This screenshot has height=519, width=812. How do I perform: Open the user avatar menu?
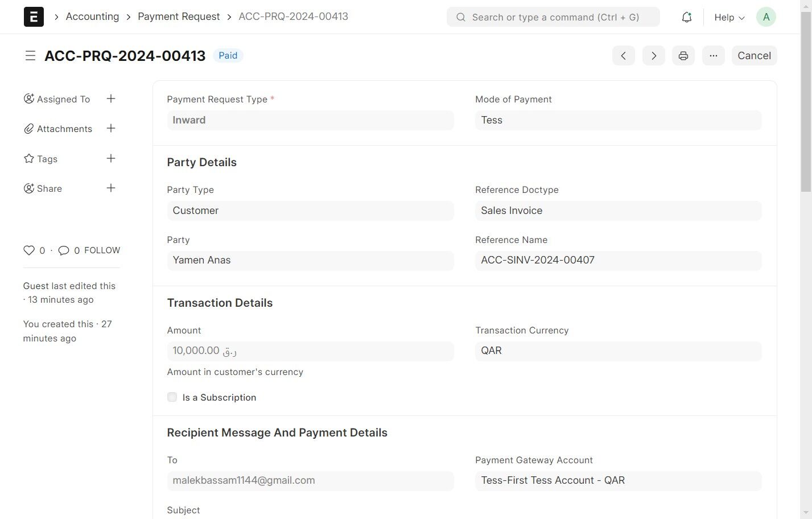(x=766, y=17)
